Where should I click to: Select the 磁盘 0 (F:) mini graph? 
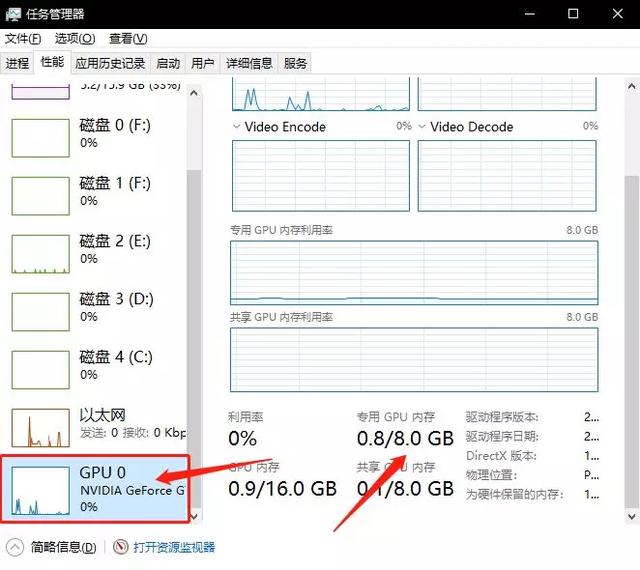point(40,138)
